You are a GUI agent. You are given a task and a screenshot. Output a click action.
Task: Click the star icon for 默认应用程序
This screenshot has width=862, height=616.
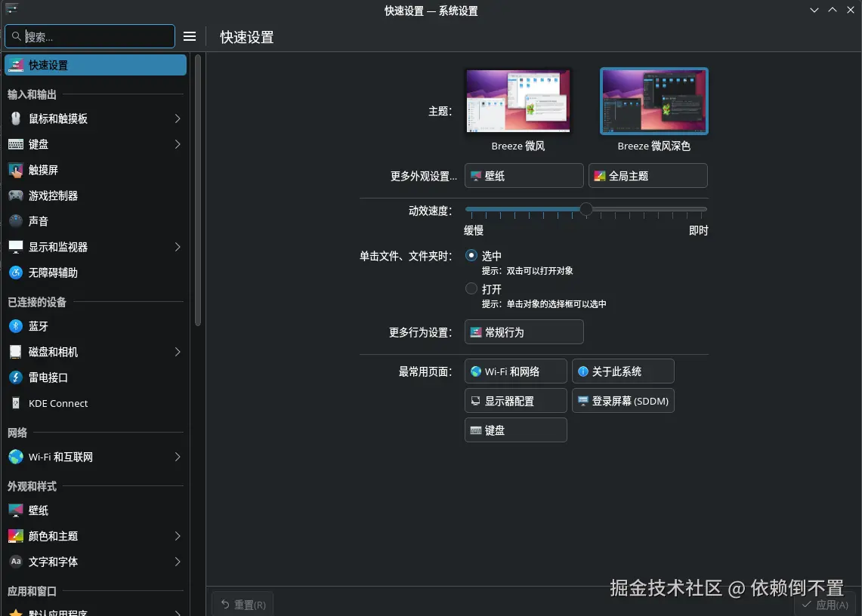(16, 611)
